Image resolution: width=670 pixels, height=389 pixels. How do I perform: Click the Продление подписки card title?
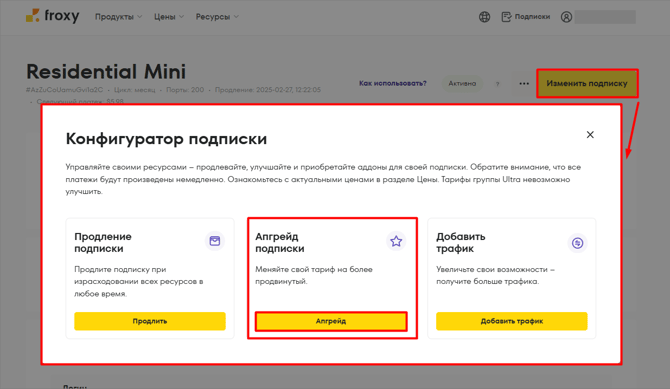tap(103, 242)
